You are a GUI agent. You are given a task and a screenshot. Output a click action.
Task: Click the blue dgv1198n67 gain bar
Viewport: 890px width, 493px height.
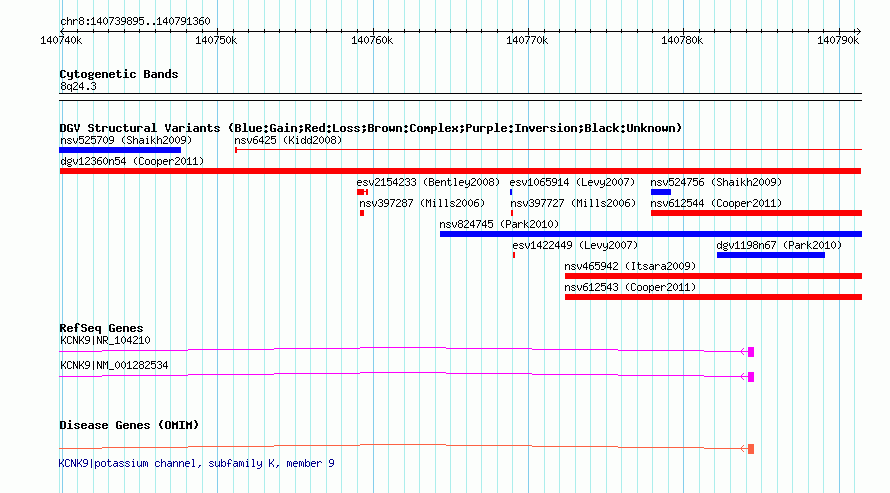point(771,255)
